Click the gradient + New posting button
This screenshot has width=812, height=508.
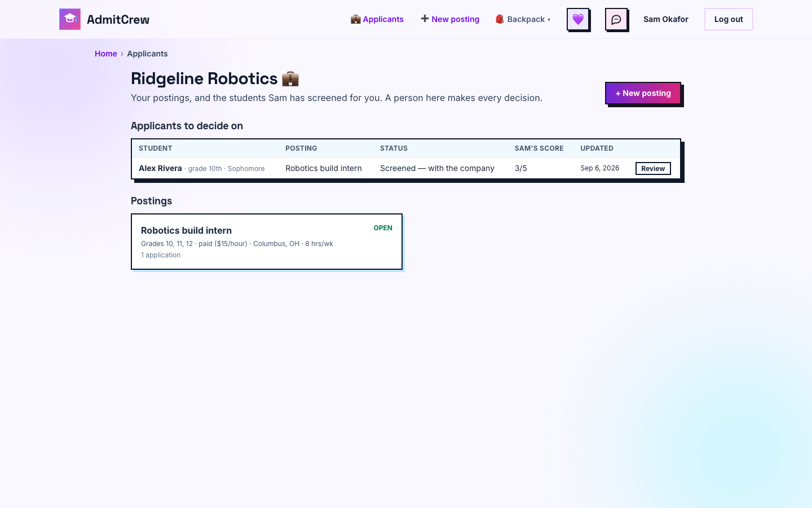pos(643,93)
